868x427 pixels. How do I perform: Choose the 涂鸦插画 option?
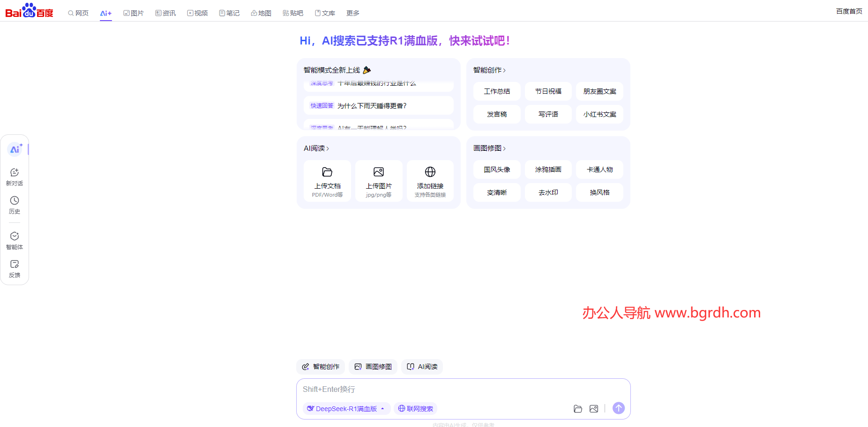(548, 169)
